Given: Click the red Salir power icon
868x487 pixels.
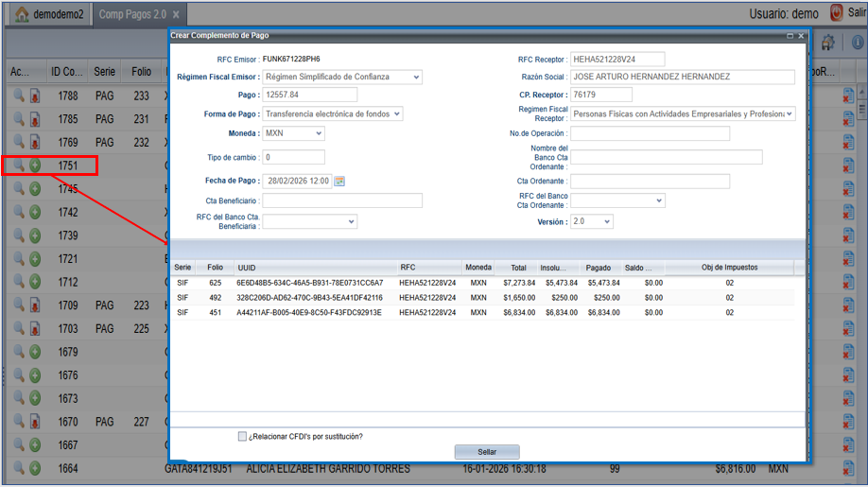Looking at the screenshot, I should (836, 13).
